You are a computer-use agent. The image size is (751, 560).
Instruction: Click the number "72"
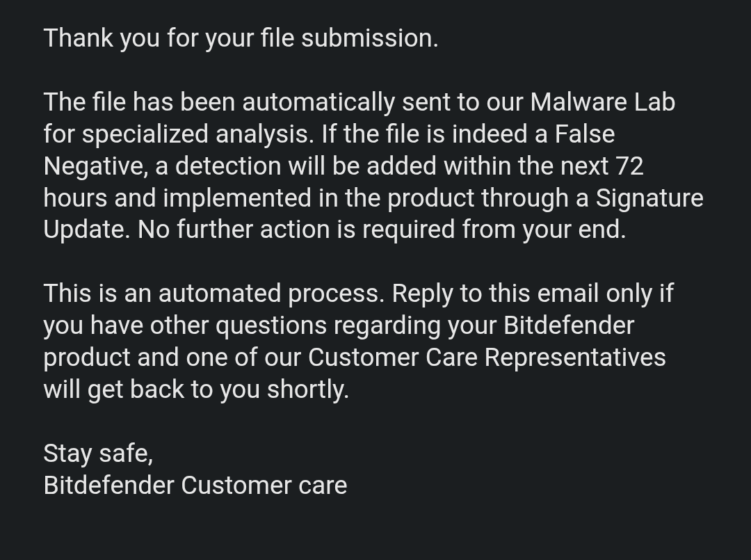tap(629, 166)
